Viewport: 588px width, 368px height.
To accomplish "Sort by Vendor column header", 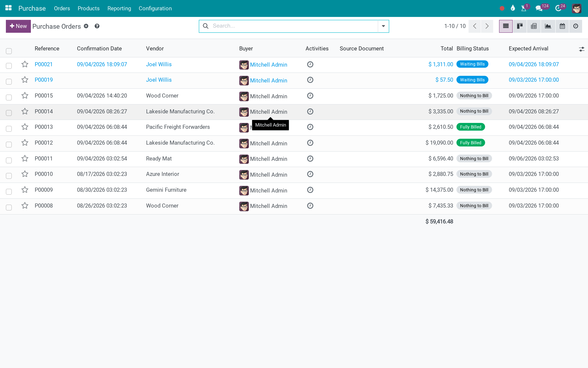I will 155,48.
